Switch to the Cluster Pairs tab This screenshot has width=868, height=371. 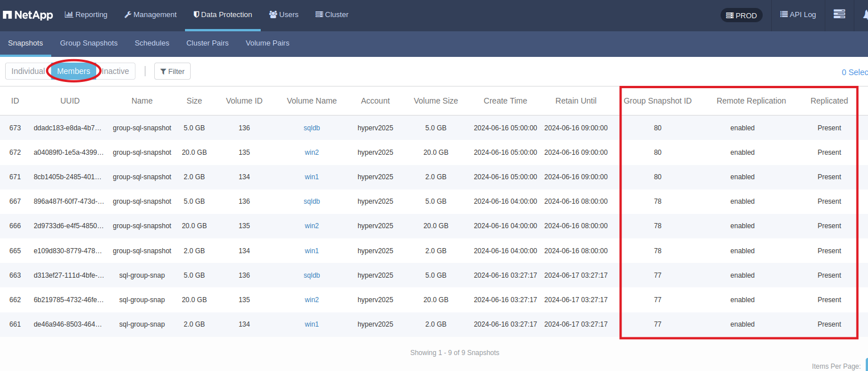[x=207, y=43]
